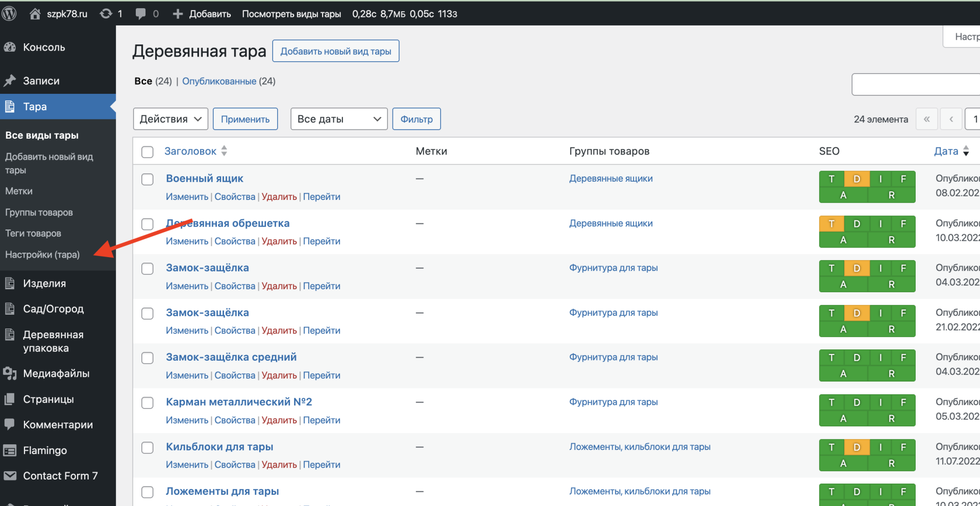Click the Contact Form 7 envelope icon
The height and width of the screenshot is (506, 980).
(x=10, y=475)
